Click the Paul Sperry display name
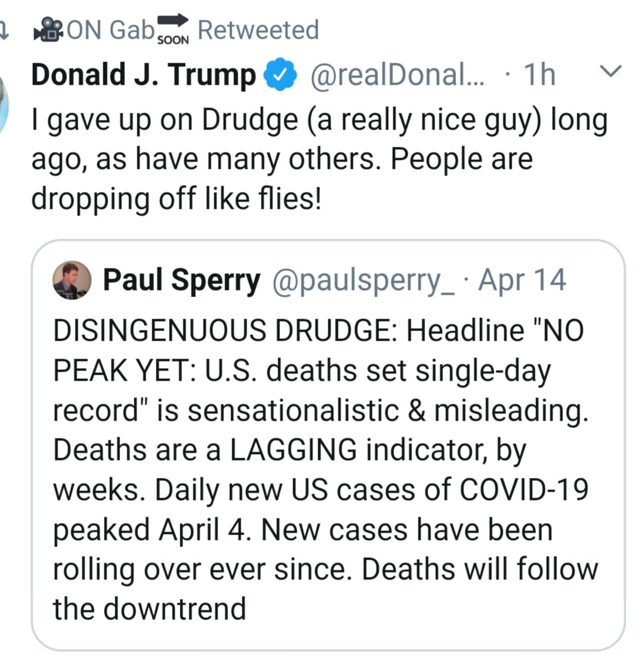Image resolution: width=644 pixels, height=664 pixels. point(181,280)
